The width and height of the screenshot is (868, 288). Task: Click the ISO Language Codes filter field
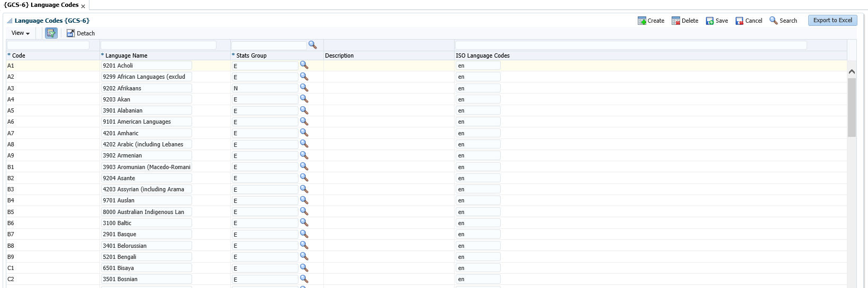[630, 45]
